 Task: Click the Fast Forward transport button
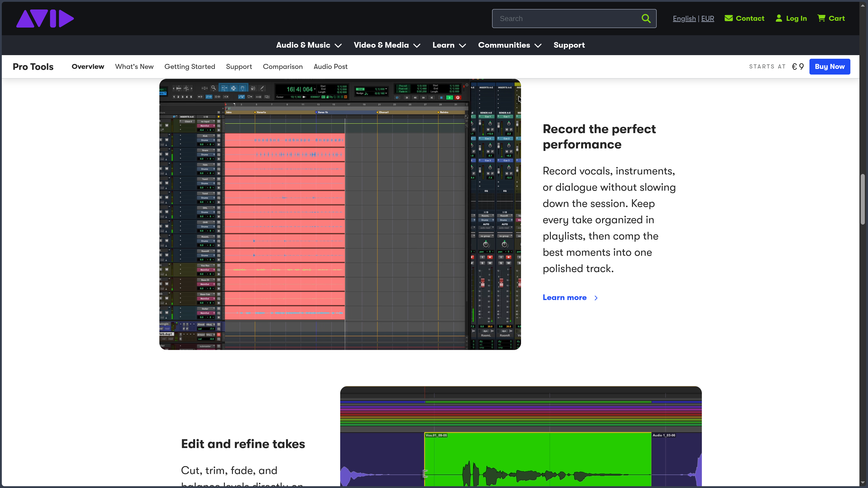click(424, 98)
